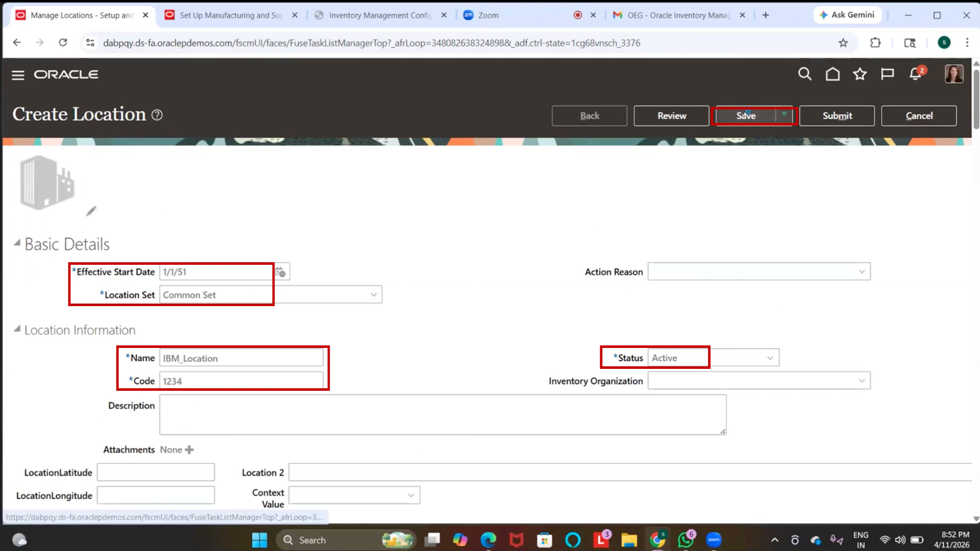This screenshot has width=980, height=551.
Task: Collapse the Basic Details section
Action: [x=17, y=243]
